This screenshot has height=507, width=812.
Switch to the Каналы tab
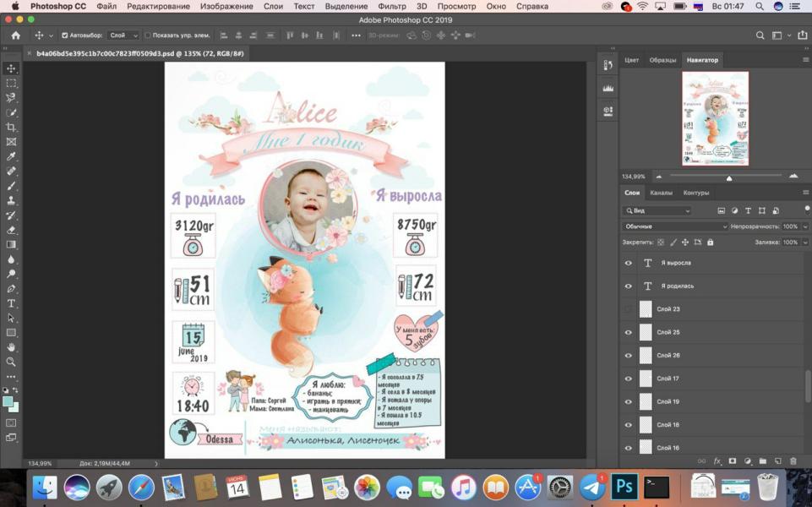click(x=662, y=193)
